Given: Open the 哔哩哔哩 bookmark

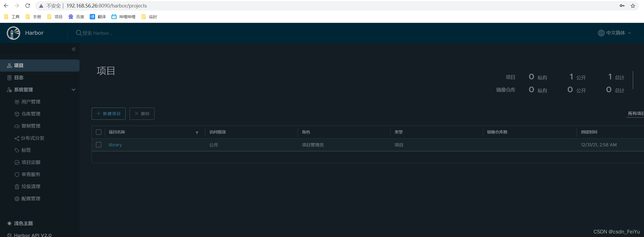Looking at the screenshot, I should point(123,17).
